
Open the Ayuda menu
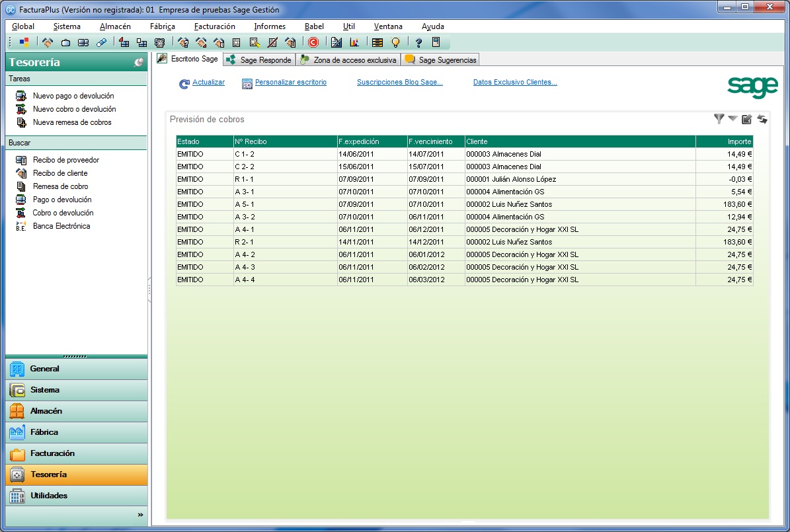coord(433,26)
